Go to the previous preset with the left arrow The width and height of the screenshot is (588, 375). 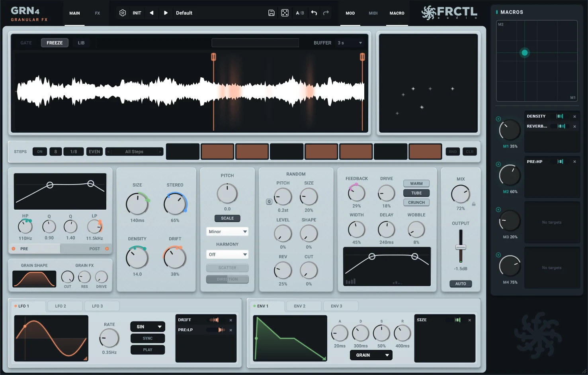pyautogui.click(x=152, y=13)
